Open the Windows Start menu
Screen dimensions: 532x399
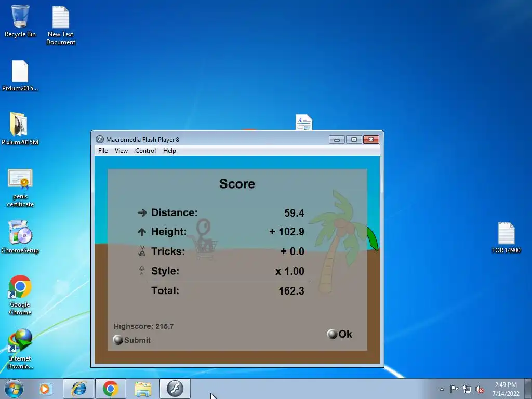(x=14, y=389)
